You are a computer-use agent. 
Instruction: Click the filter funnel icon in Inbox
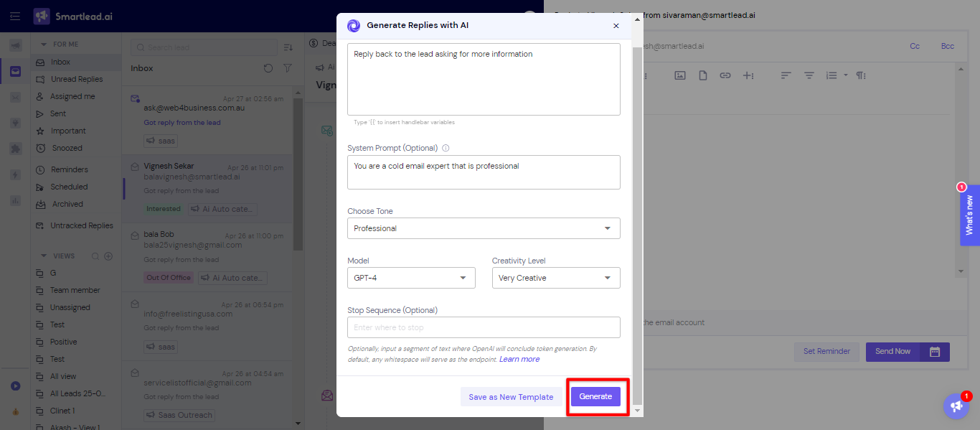(288, 68)
